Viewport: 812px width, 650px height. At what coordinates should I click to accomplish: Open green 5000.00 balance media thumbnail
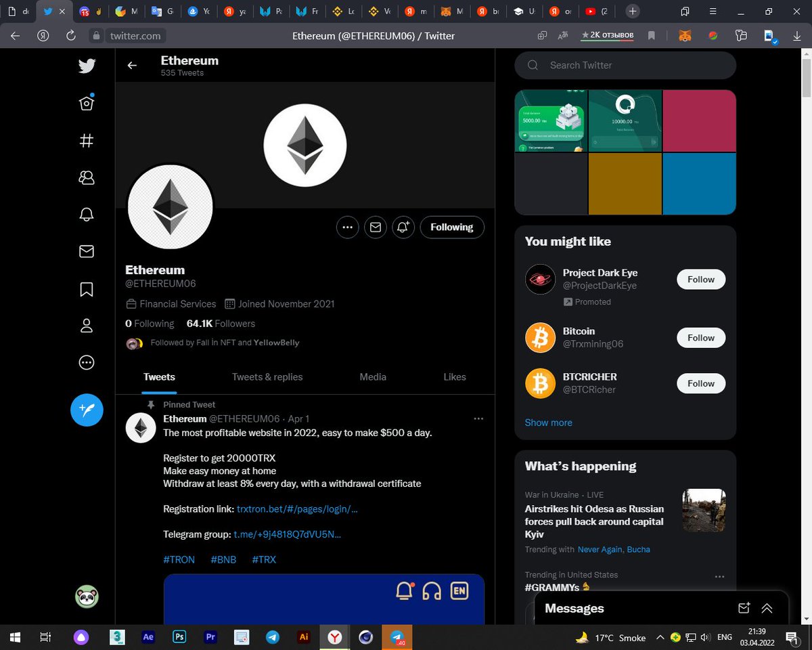(551, 121)
